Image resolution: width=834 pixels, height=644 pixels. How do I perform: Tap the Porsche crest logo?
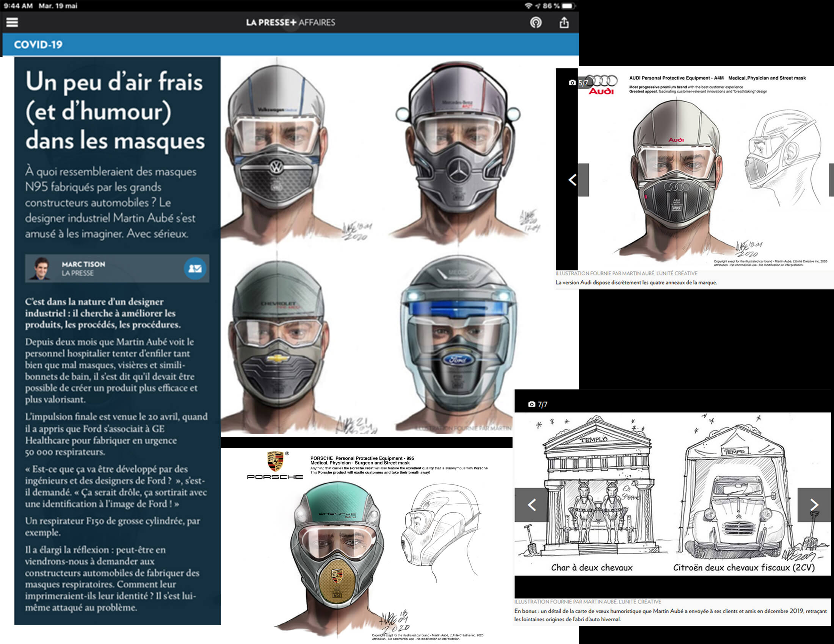point(275,461)
